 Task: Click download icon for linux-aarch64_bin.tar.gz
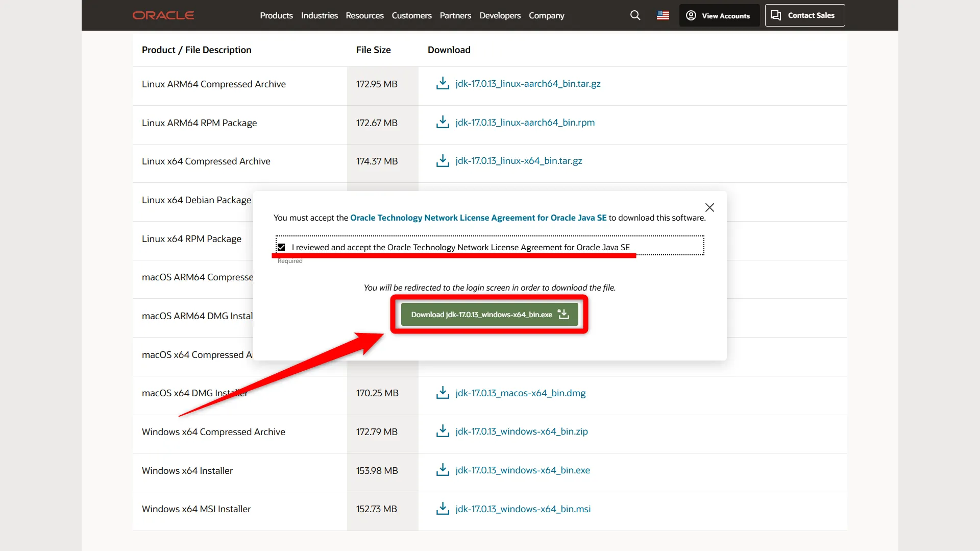(443, 83)
